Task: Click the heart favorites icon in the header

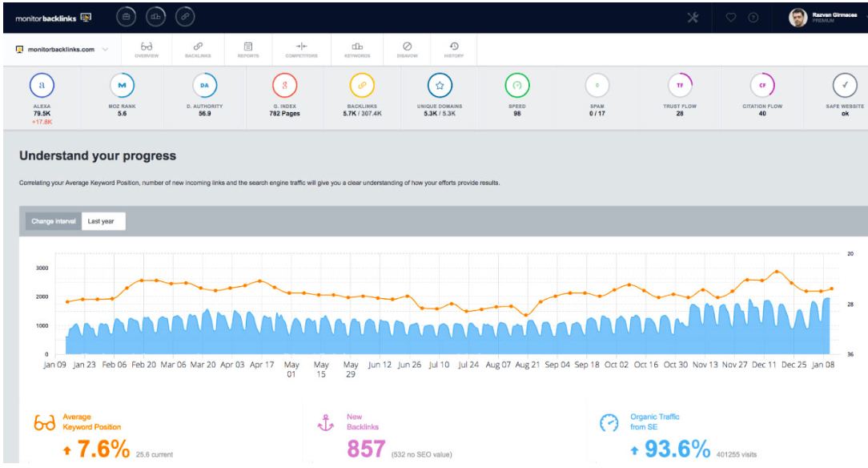Action: (x=729, y=16)
